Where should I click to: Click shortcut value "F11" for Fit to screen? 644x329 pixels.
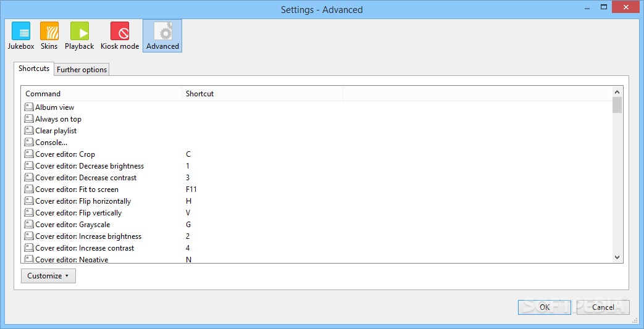click(191, 189)
